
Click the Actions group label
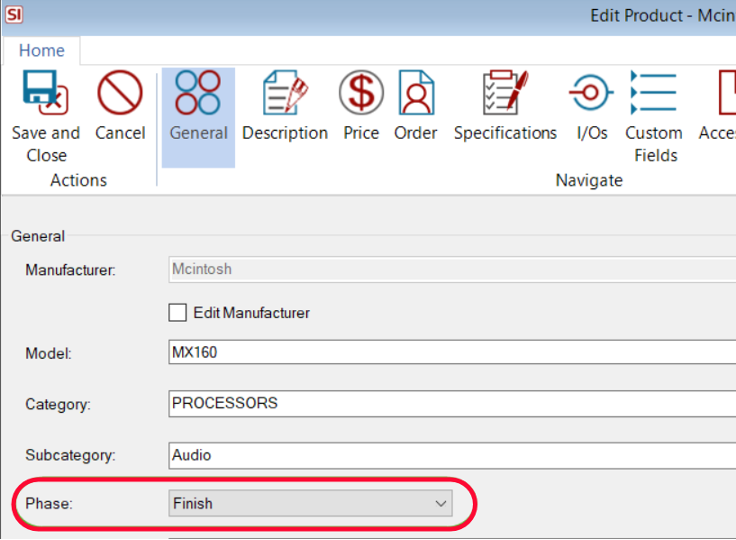tap(78, 180)
